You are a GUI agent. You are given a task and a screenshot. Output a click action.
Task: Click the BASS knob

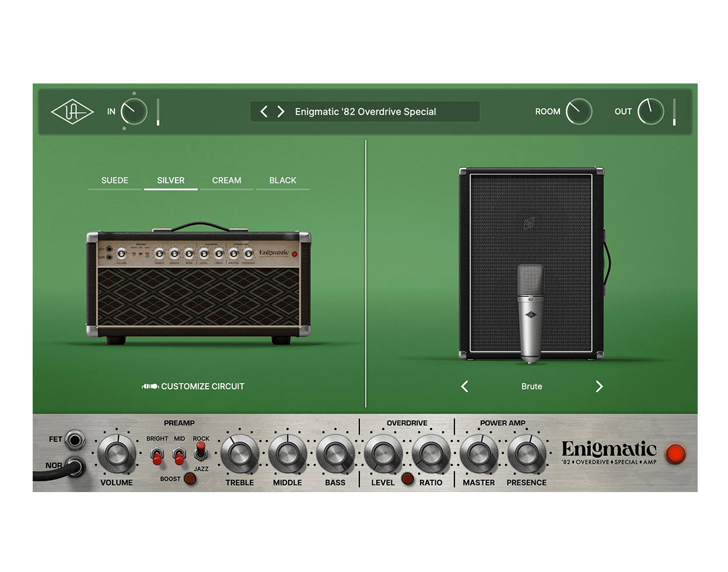[x=335, y=454]
